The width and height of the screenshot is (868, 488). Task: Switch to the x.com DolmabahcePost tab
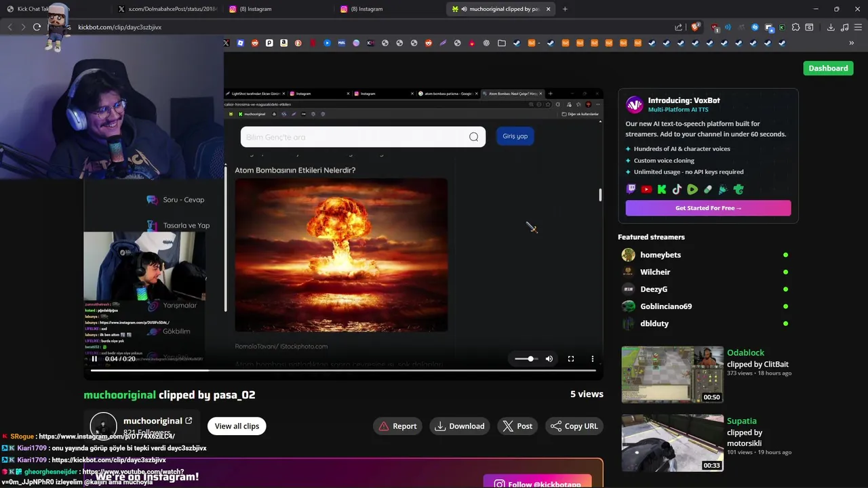point(166,9)
